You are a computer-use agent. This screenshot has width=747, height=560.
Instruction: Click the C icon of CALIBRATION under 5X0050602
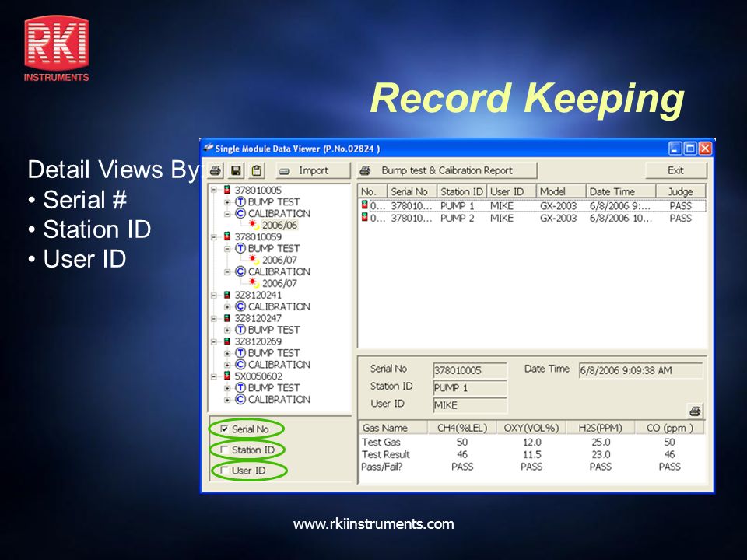[x=240, y=399]
